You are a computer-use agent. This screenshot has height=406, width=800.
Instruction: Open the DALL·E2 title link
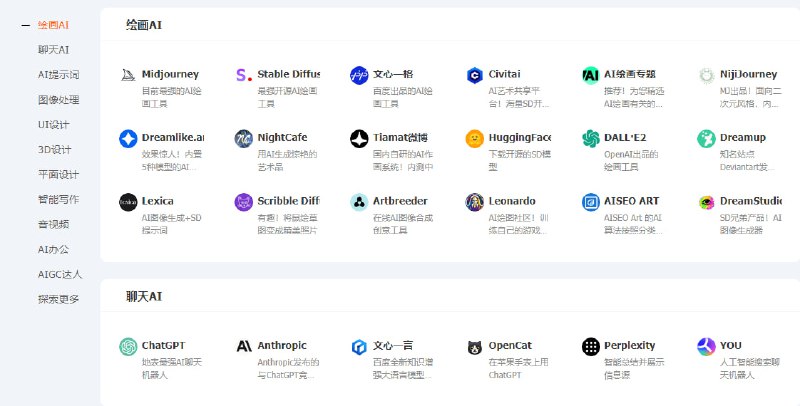tap(624, 138)
